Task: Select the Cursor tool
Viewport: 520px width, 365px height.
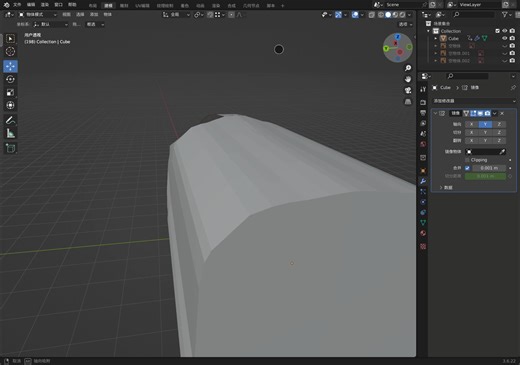Action: (x=10, y=51)
